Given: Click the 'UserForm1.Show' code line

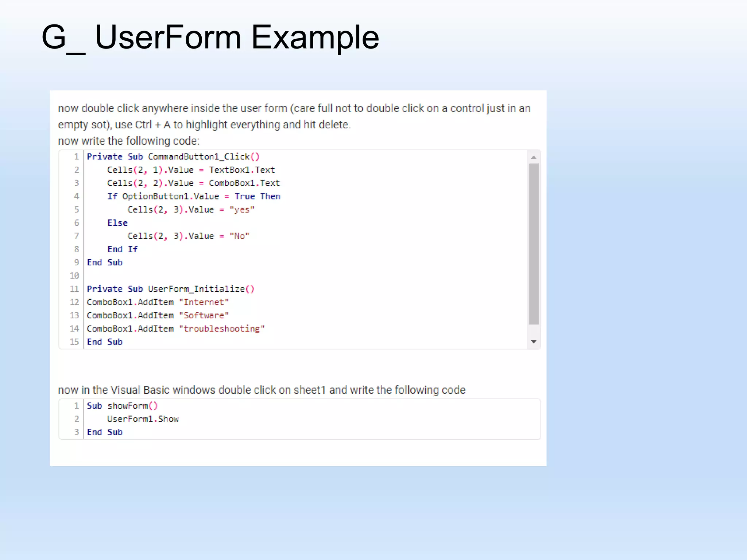Looking at the screenshot, I should (x=143, y=419).
